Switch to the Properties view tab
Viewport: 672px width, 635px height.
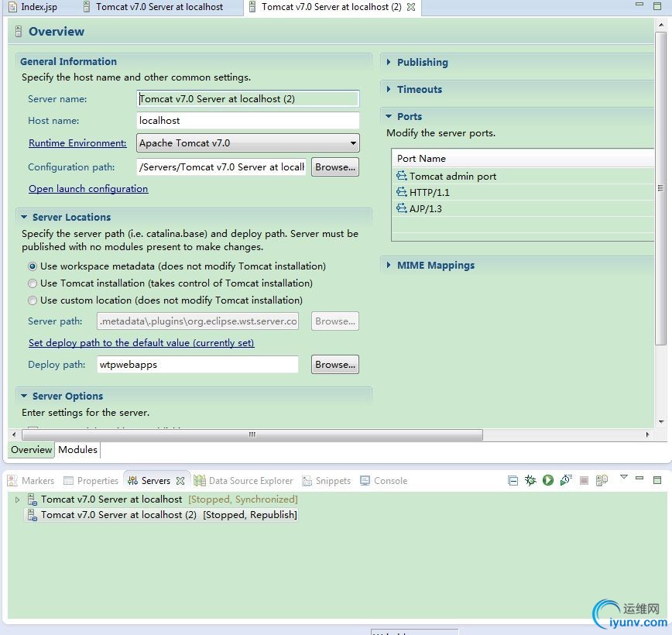[91, 481]
